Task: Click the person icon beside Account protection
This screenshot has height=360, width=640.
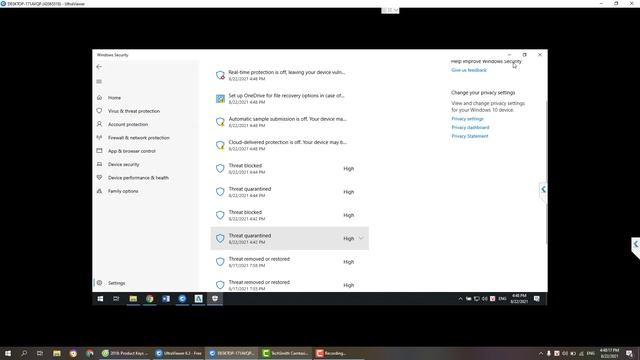Action: coord(99,124)
